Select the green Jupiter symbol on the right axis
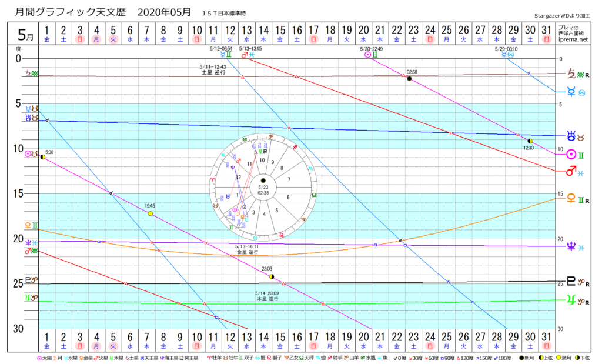Viewport: 602px width, 364px height. click(570, 301)
